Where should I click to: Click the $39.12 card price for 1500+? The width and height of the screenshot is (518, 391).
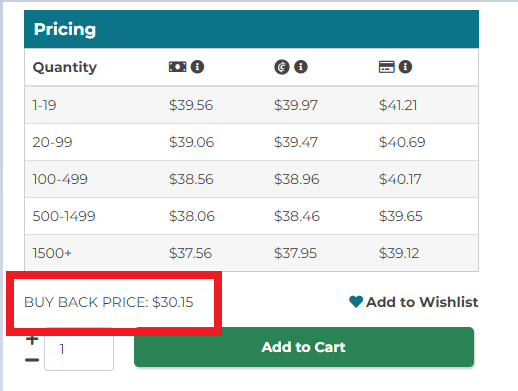399,253
